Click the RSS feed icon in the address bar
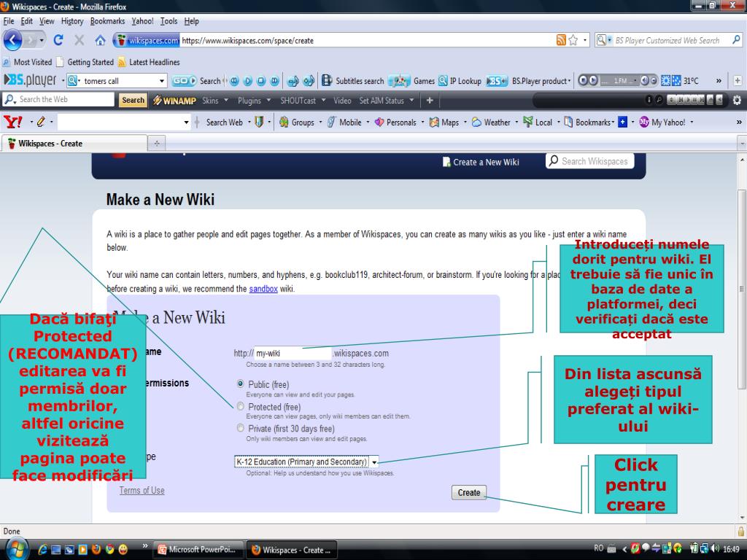 561,41
